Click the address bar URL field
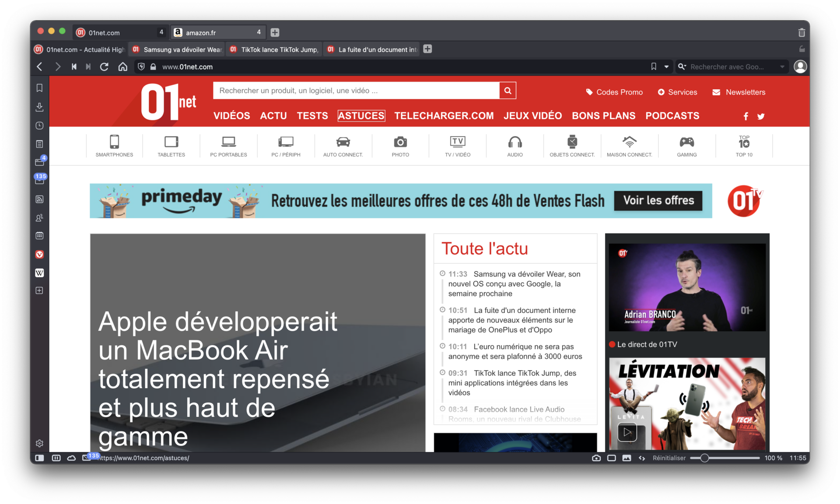Viewport: 840px width, 504px height. [x=402, y=66]
